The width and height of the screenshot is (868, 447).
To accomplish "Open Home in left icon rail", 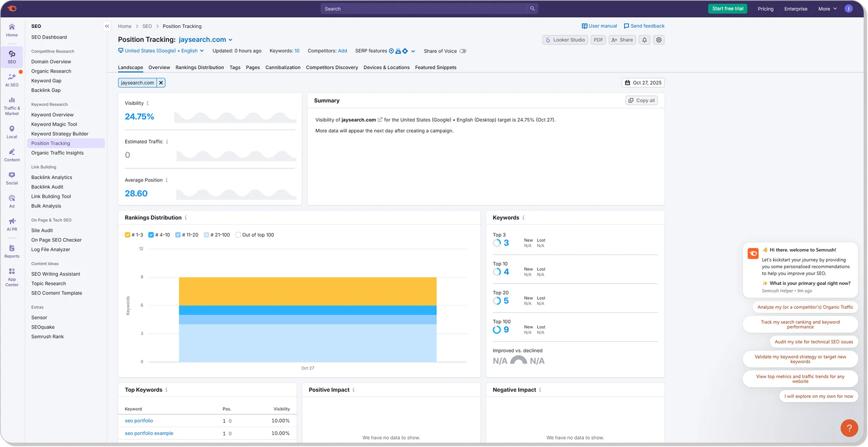I will pos(12,30).
